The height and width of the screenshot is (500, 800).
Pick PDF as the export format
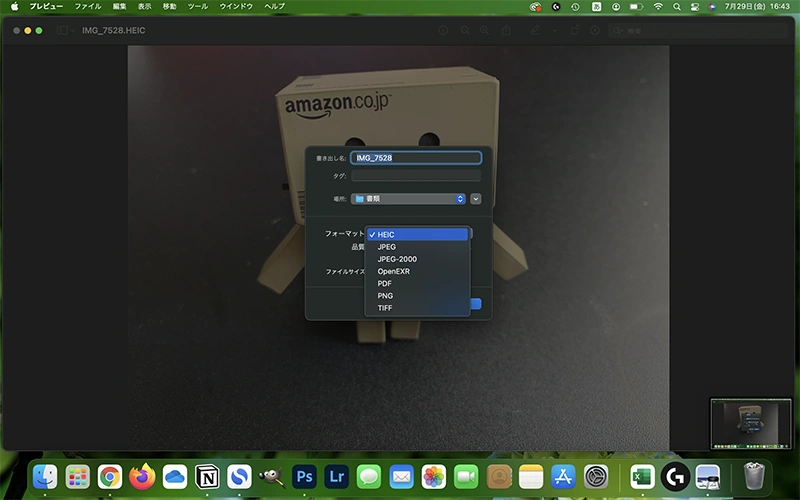385,284
